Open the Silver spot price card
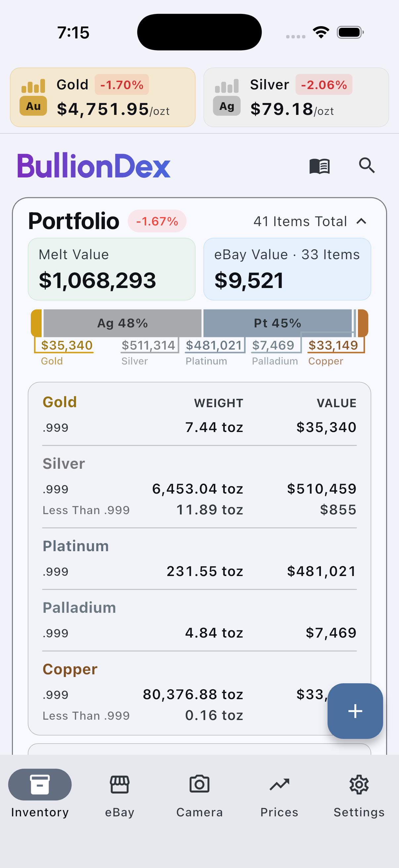 click(296, 97)
